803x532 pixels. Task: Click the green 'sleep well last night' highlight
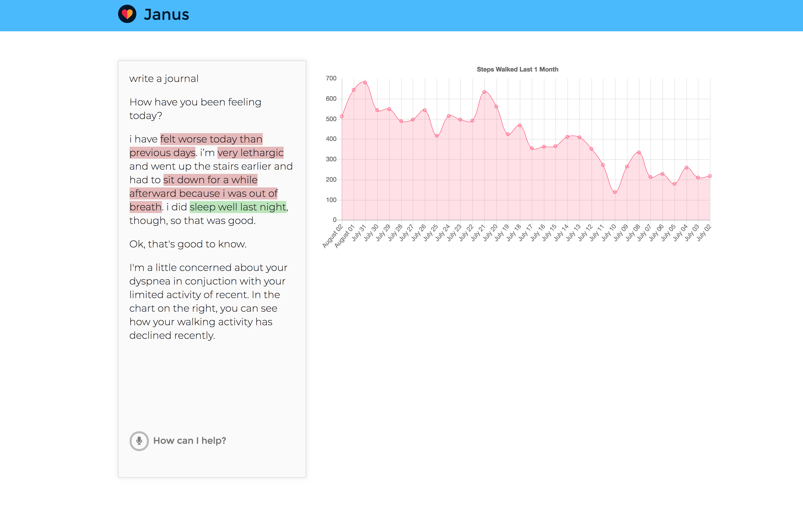238,207
